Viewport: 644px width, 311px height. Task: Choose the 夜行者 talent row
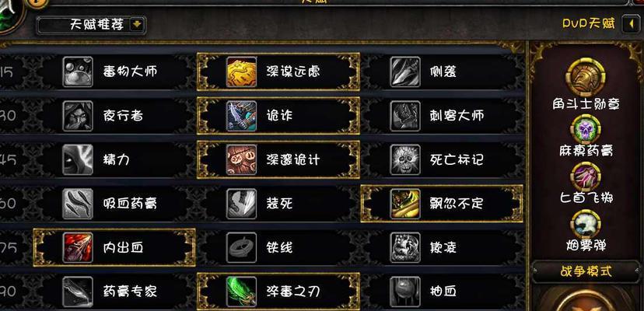(114, 116)
